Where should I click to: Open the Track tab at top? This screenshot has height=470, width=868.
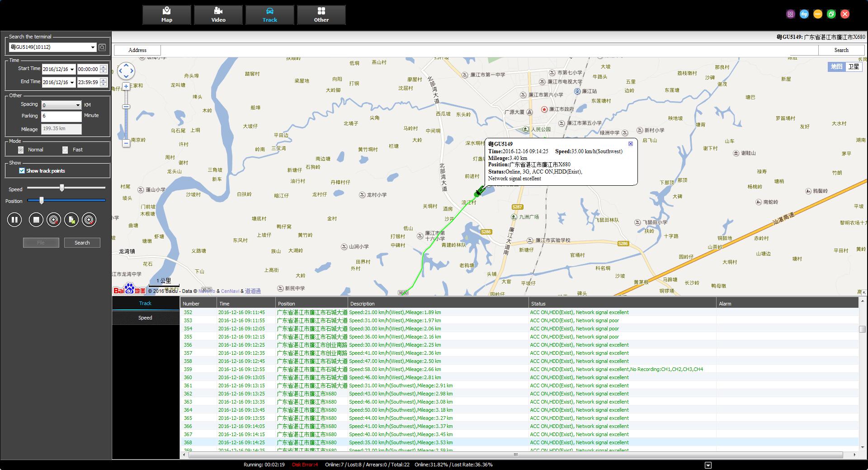[x=270, y=15]
